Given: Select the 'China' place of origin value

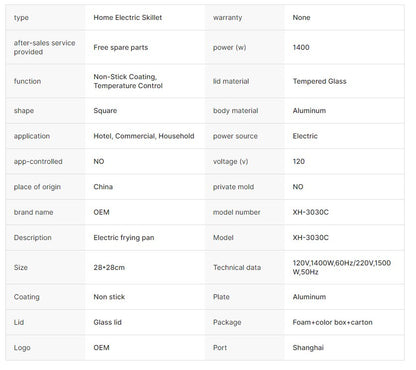Looking at the screenshot, I should point(103,187).
